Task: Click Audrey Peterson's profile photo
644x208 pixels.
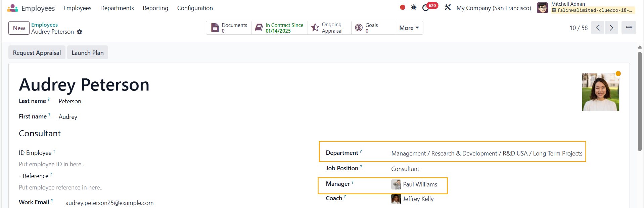Action: click(x=600, y=92)
